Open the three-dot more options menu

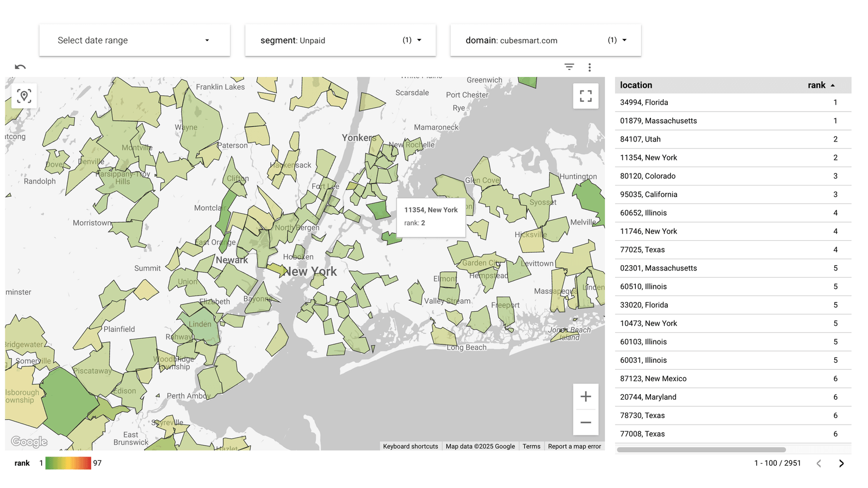590,67
